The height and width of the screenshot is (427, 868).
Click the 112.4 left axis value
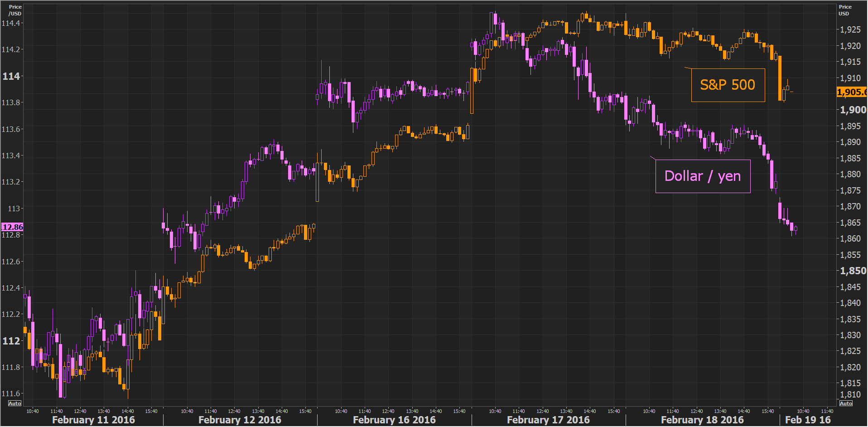[11, 288]
